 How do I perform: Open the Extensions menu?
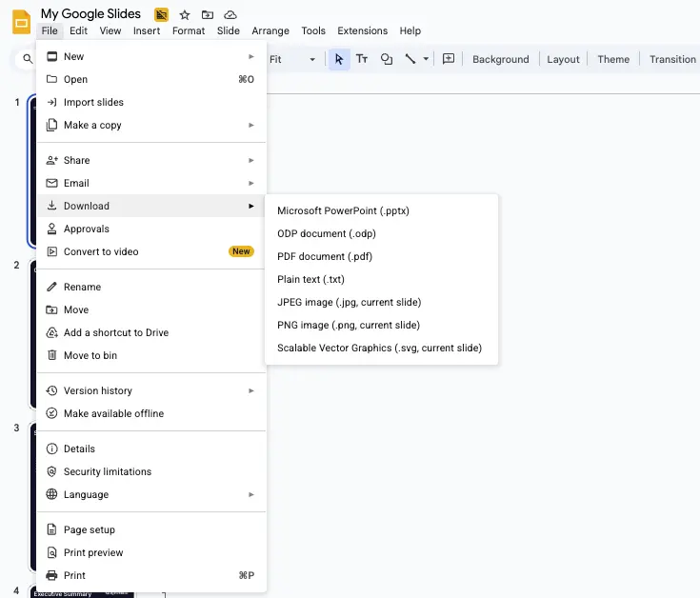coord(363,30)
